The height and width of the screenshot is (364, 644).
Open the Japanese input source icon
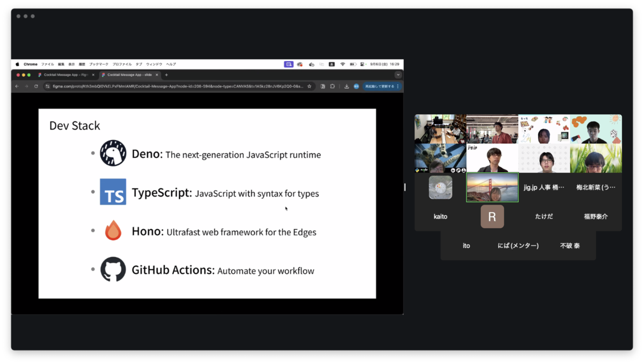[332, 64]
